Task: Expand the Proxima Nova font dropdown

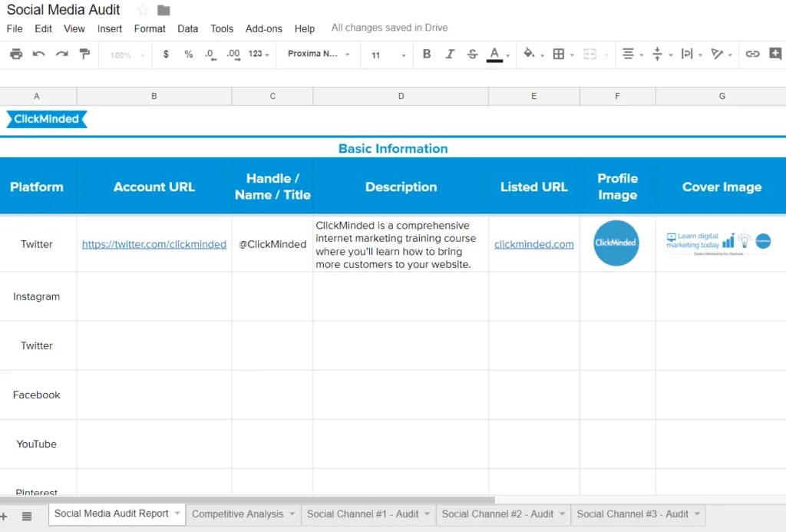Action: coord(319,55)
